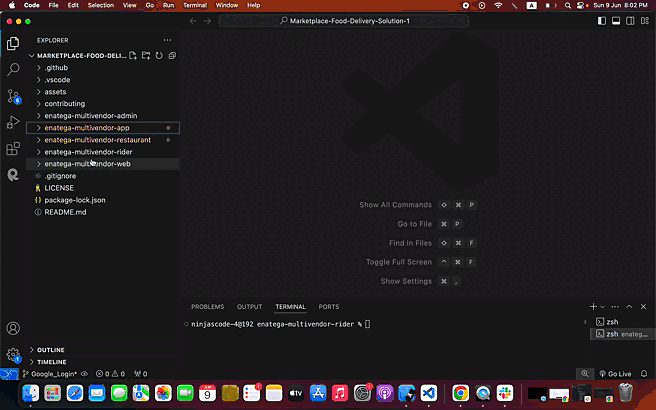Switch to the PROBLEMS tab
Image resolution: width=656 pixels, height=410 pixels.
[207, 307]
